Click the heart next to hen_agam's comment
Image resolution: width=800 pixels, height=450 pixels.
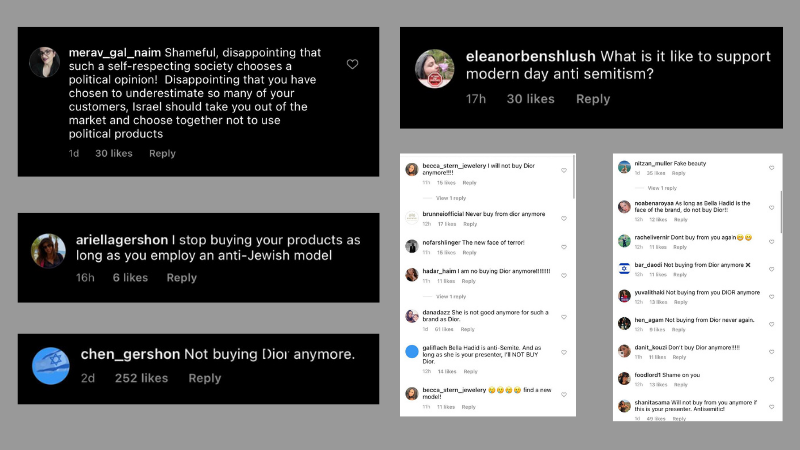pos(771,322)
